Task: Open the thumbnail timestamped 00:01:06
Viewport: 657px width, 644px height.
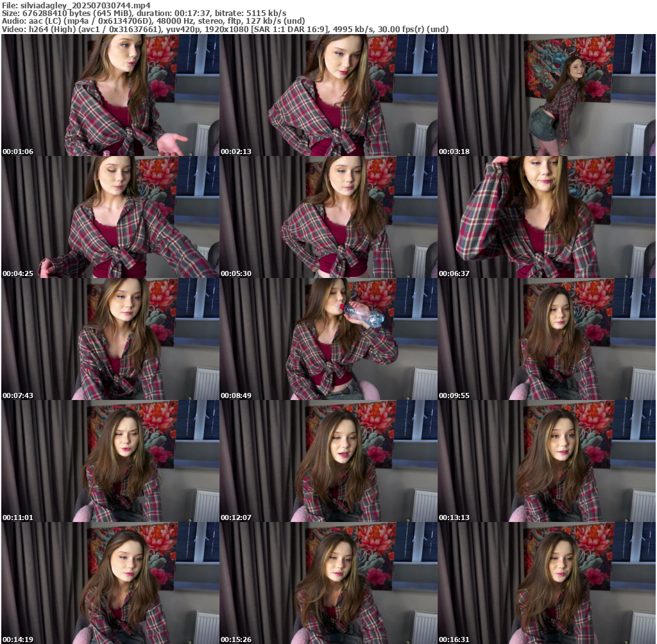Action: (110, 95)
